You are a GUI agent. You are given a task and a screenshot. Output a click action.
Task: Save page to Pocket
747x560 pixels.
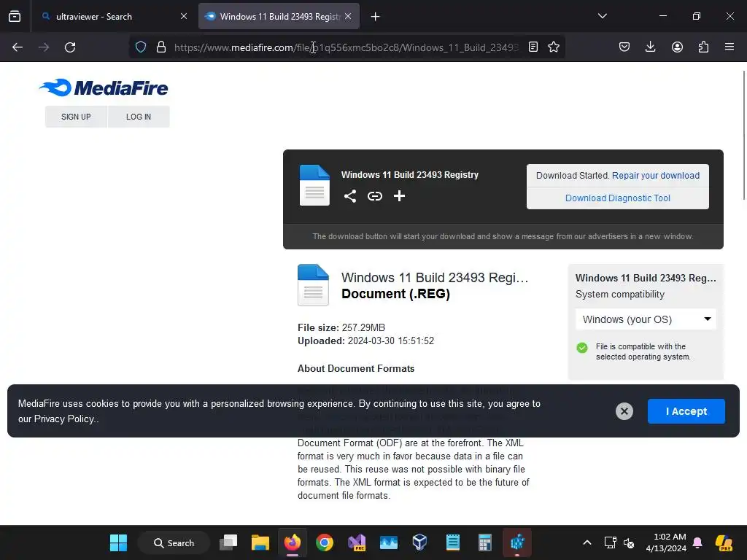624,47
